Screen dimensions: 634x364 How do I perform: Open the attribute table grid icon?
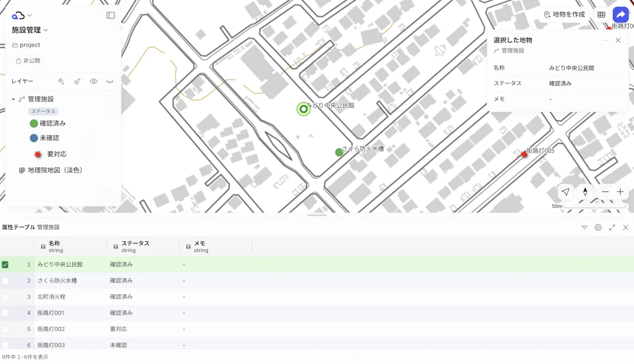pos(601,15)
